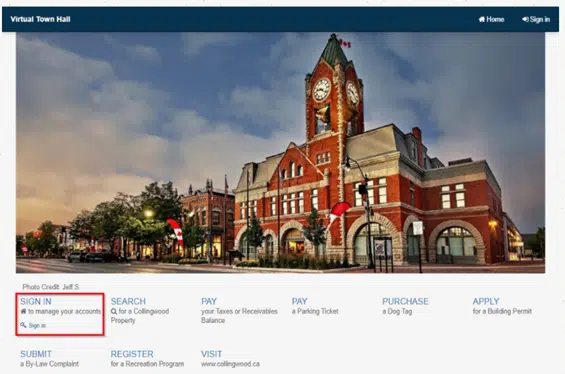Click key icon next to lower Sign in
565x374 pixels.
point(23,325)
